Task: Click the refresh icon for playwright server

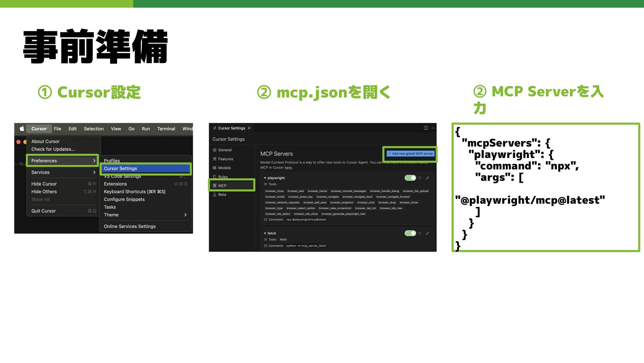Action: (420, 178)
